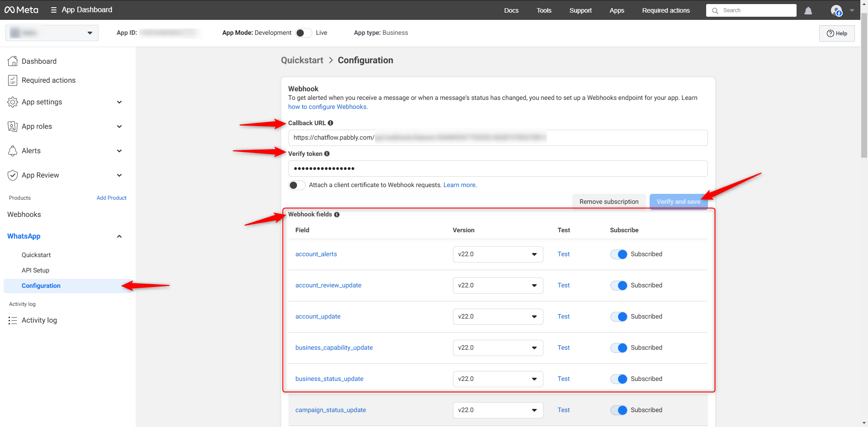Click the Callback URL info icon
The image size is (868, 427).
click(330, 123)
